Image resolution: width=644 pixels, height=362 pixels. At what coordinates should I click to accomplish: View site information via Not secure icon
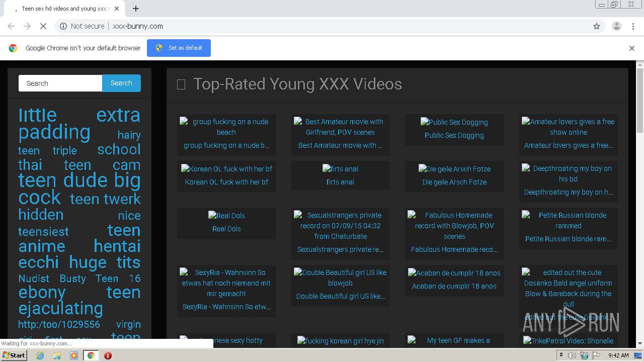(82, 26)
